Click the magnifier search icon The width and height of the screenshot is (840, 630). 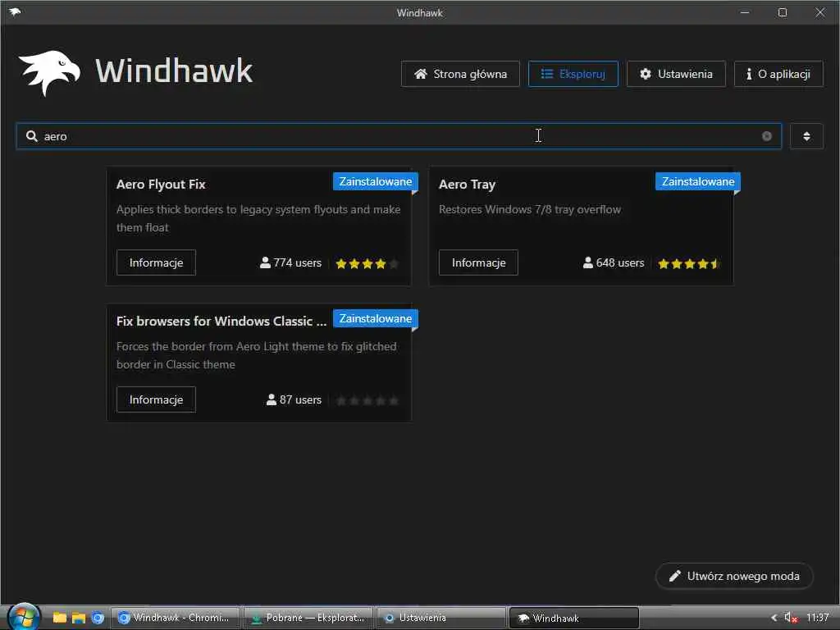[32, 136]
